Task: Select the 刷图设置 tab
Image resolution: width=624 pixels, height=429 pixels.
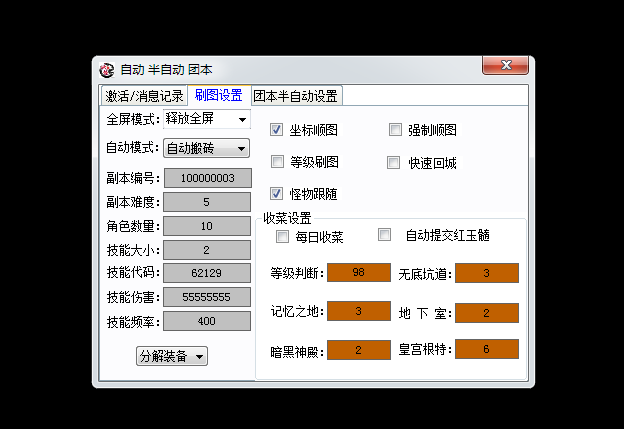Action: point(218,96)
